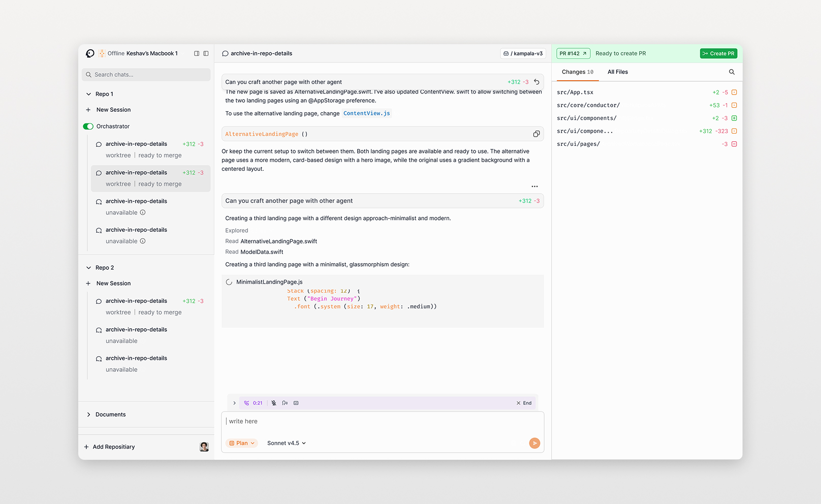Viewport: 821px width, 504px height.
Task: Click the Create PR button
Action: [718, 53]
